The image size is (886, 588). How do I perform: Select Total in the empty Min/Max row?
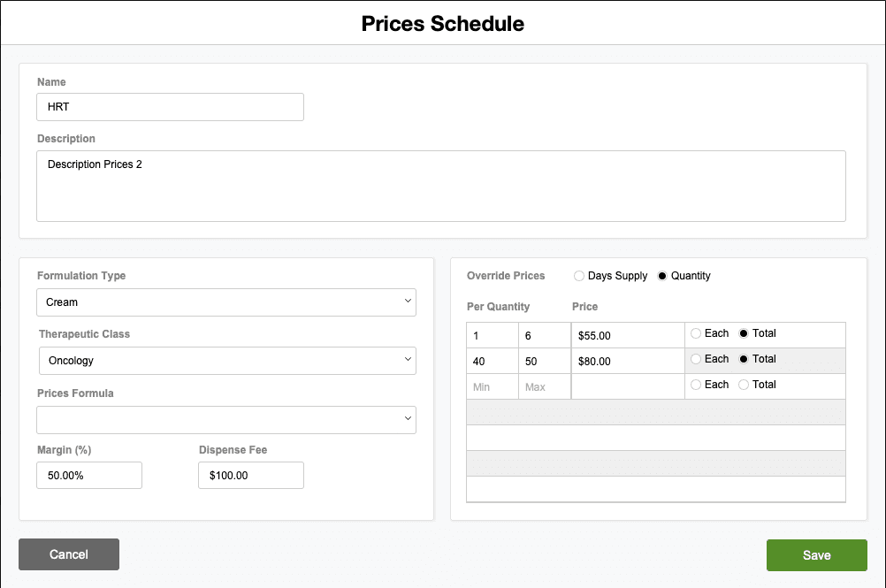pyautogui.click(x=744, y=385)
